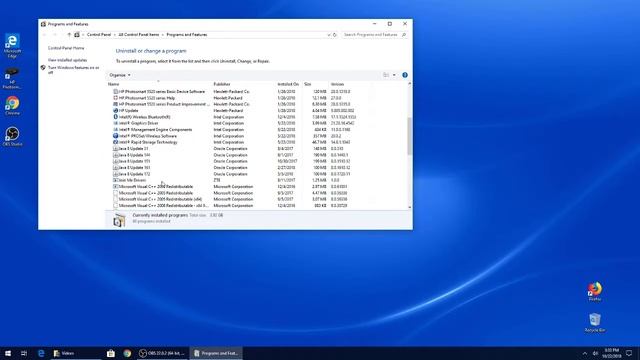
Task: Open the OBS Studio desktop shortcut
Action: (x=12, y=137)
